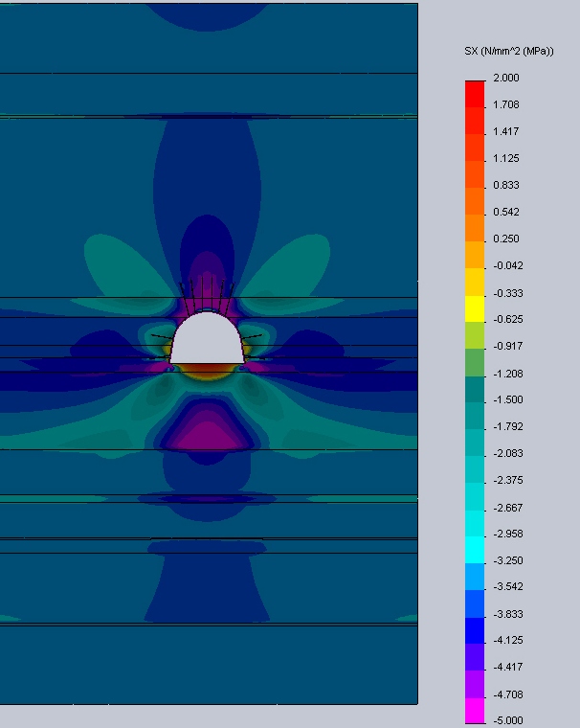Click the SX (N/mm^2 (MPa)) legend title
The height and width of the screenshot is (728, 580).
click(x=509, y=51)
